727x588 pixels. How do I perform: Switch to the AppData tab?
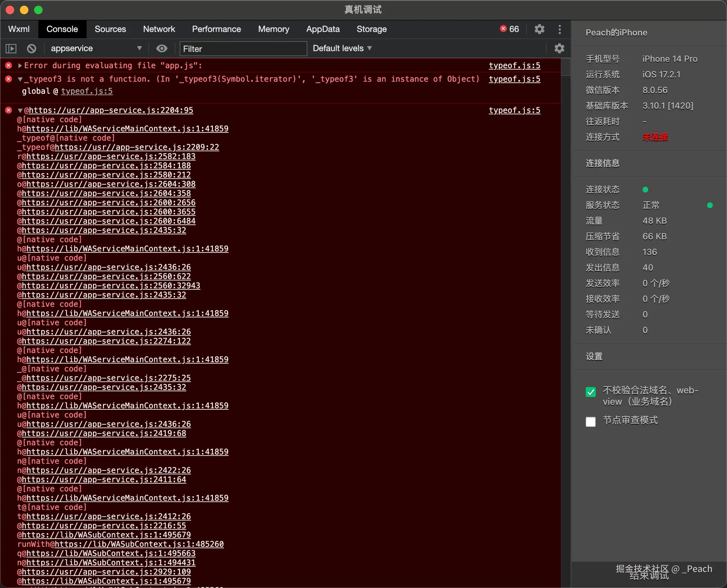(323, 29)
